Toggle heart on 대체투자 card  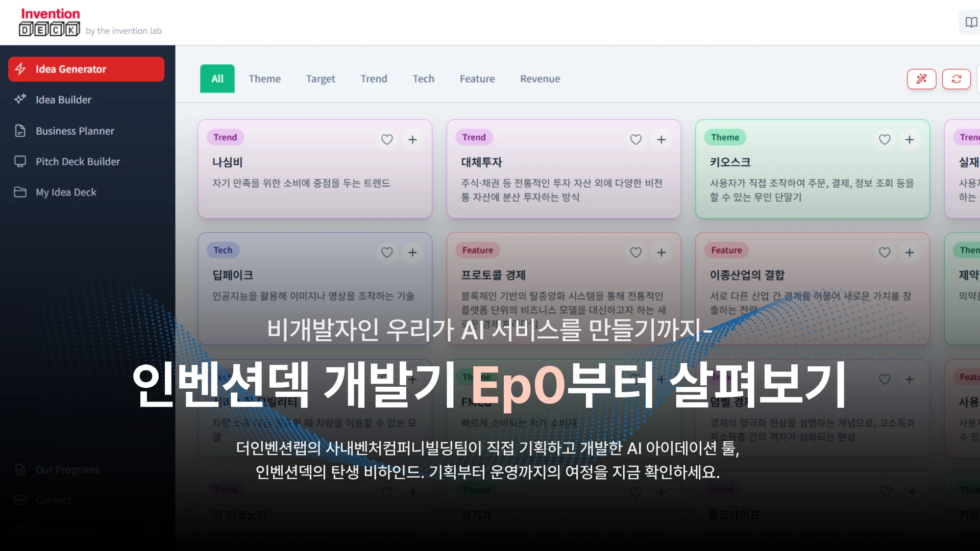point(635,140)
